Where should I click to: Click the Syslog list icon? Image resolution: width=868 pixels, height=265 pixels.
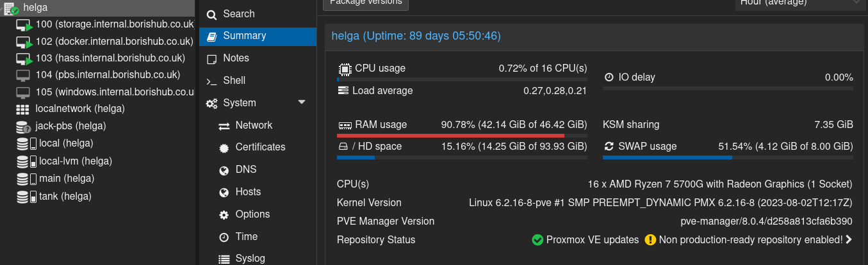click(224, 259)
